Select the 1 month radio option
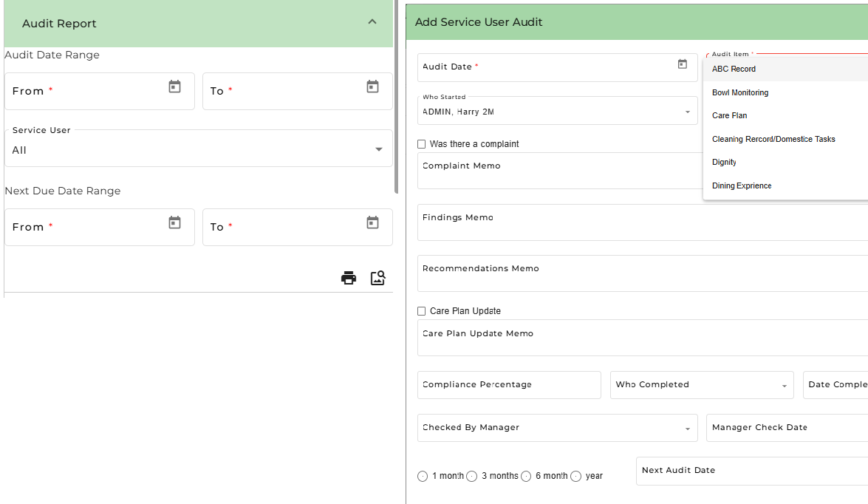This screenshot has width=868, height=504. pos(423,477)
